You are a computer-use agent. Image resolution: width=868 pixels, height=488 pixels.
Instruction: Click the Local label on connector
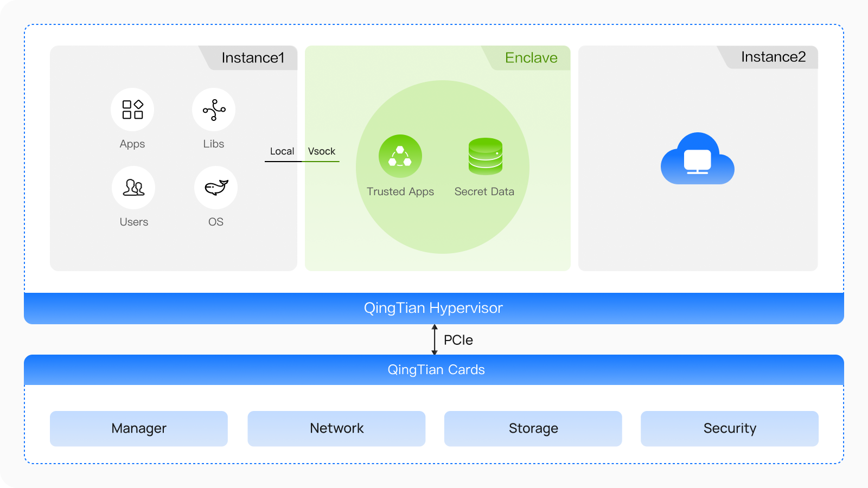pyautogui.click(x=282, y=151)
